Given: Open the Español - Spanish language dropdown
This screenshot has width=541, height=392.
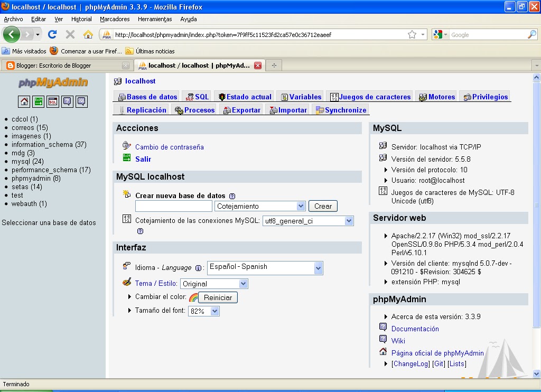Looking at the screenshot, I should (x=265, y=268).
